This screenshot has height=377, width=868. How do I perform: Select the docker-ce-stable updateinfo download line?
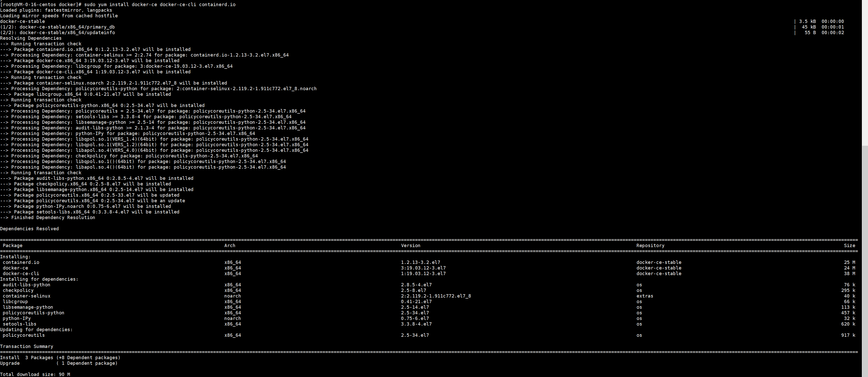(x=58, y=33)
